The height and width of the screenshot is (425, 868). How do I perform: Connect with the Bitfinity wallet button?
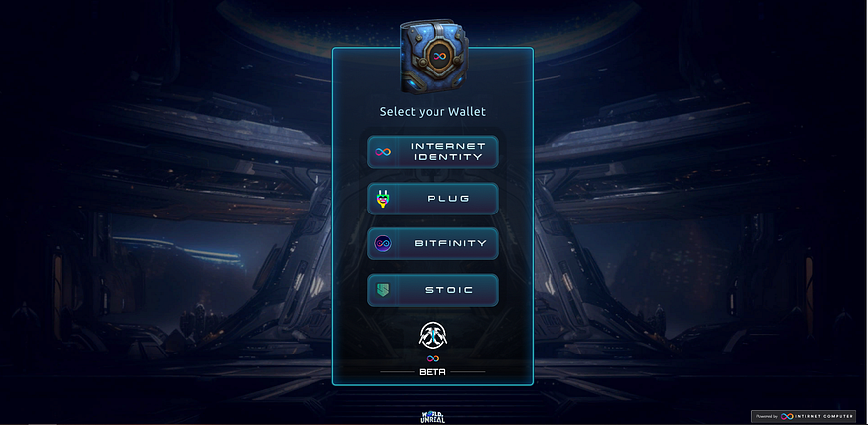[x=433, y=244]
